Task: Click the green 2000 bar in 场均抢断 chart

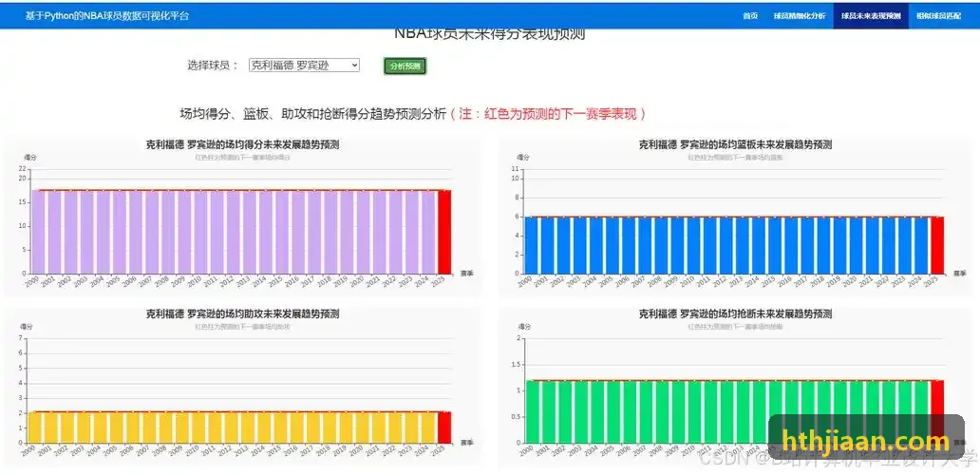Action: [531, 412]
